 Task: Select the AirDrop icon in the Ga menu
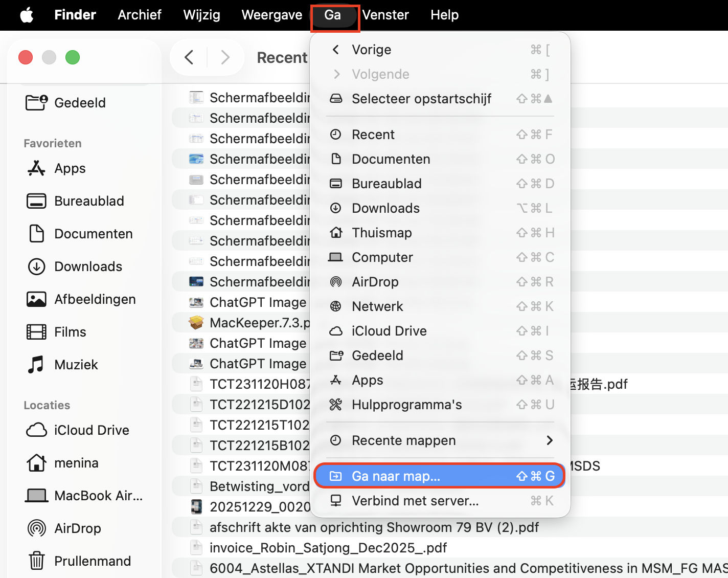pos(336,281)
